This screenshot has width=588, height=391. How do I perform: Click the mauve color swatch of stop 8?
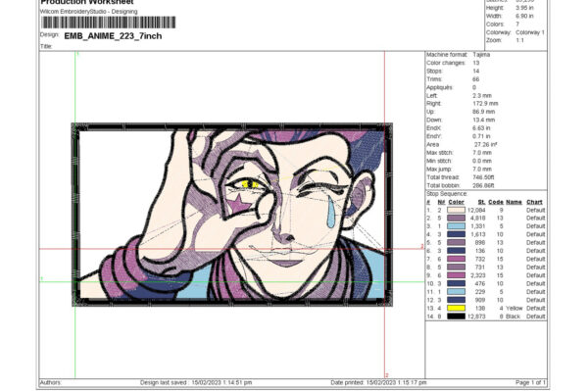tap(456, 268)
